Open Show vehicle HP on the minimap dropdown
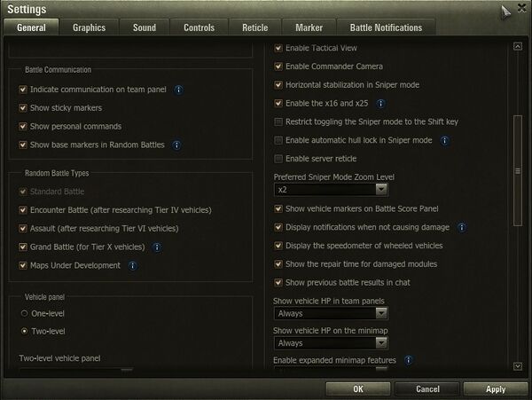This screenshot has width=532, height=400. pos(331,343)
